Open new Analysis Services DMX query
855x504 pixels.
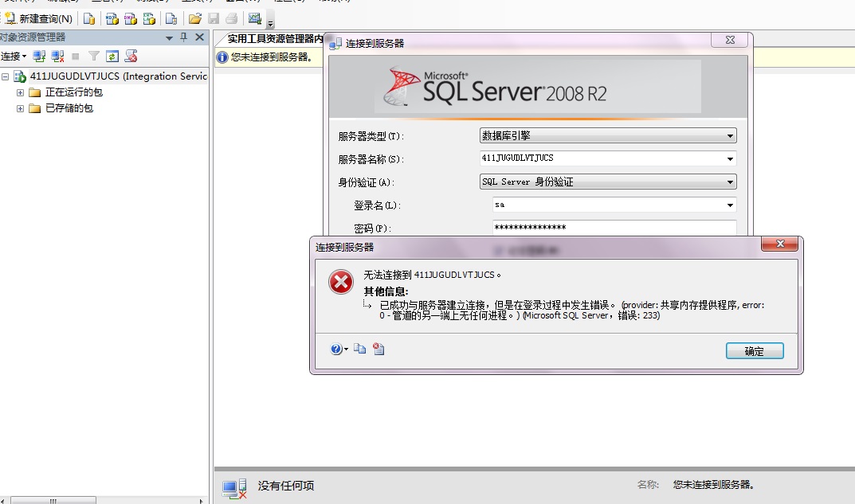[x=131, y=18]
